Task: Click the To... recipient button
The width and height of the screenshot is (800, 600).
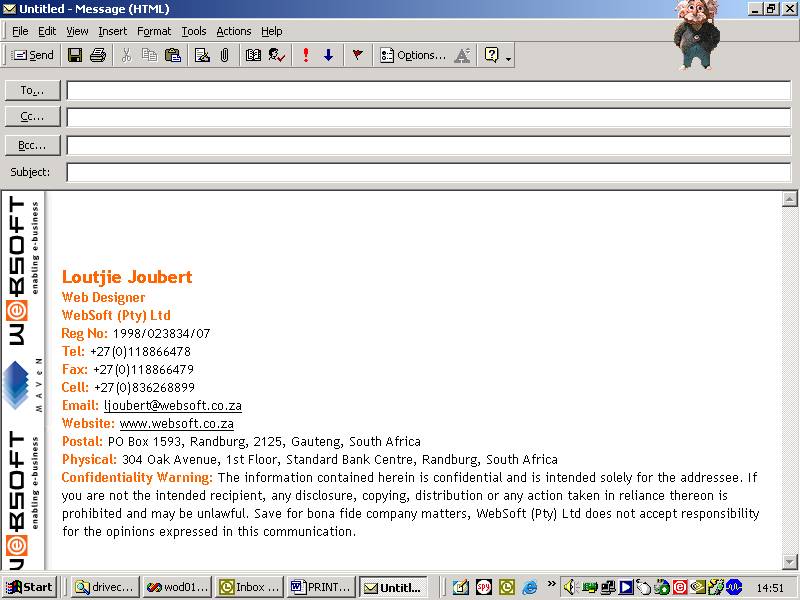Action: coord(33,90)
